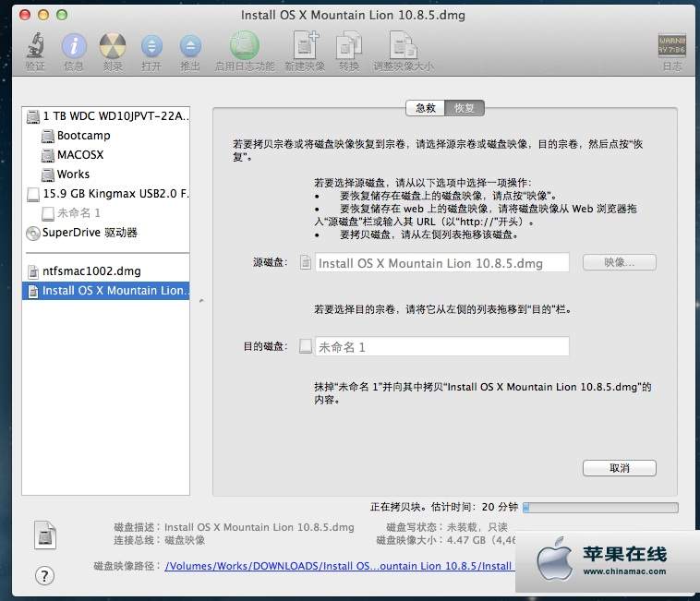Switch to the First Aid (急救) tab

coord(425,108)
